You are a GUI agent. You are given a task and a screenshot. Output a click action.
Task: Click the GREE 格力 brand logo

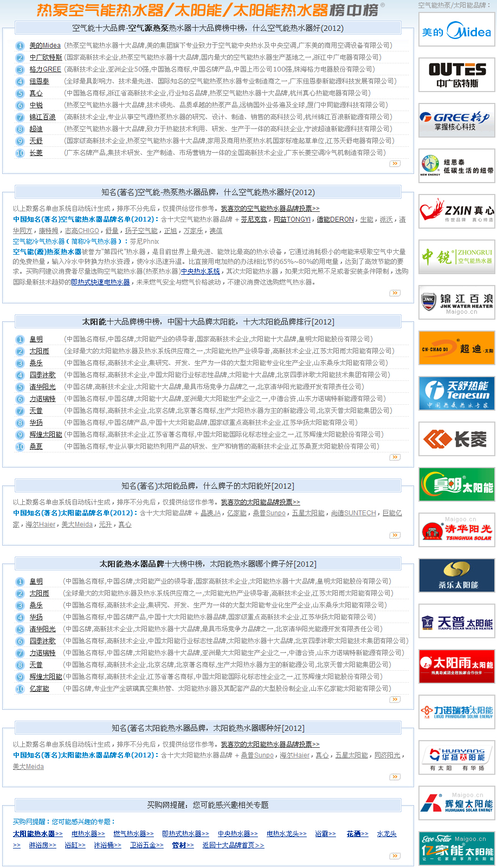pos(456,121)
